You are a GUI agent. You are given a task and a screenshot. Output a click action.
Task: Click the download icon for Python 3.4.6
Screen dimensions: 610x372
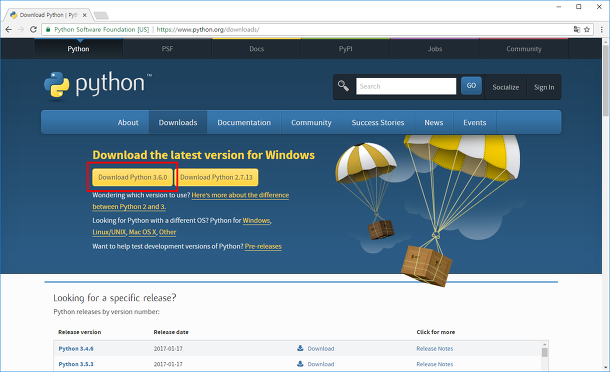click(x=300, y=348)
